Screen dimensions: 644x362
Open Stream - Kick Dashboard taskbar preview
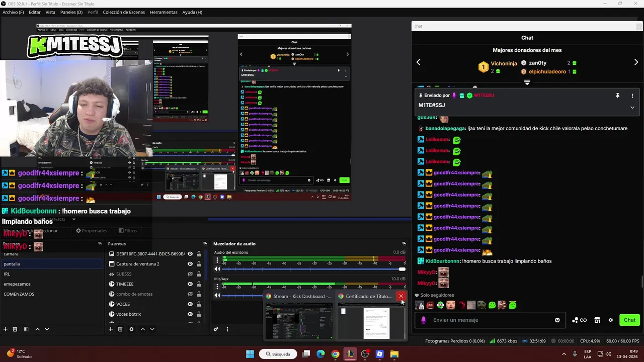tap(299, 316)
